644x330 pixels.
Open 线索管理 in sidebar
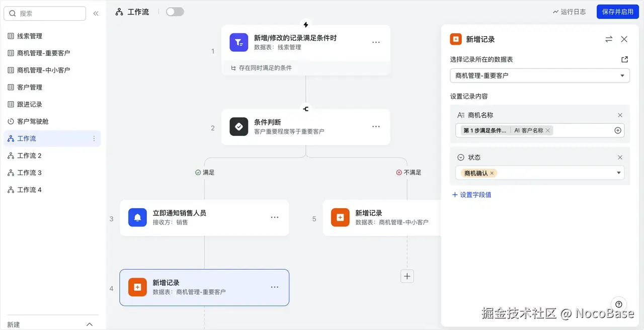click(x=52, y=36)
